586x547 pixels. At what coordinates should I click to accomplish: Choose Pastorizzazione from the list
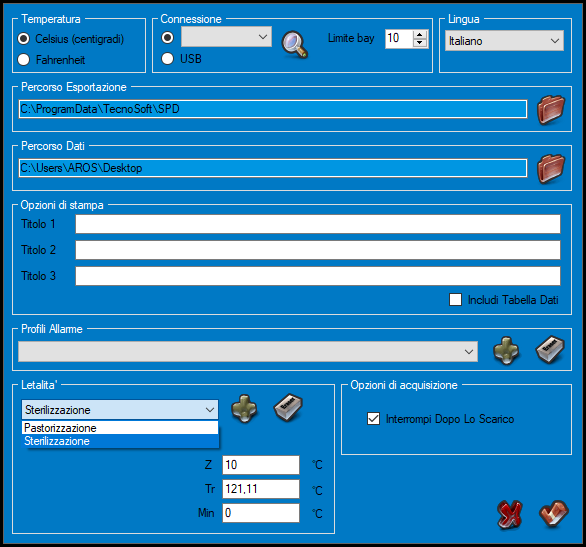[x=120, y=428]
